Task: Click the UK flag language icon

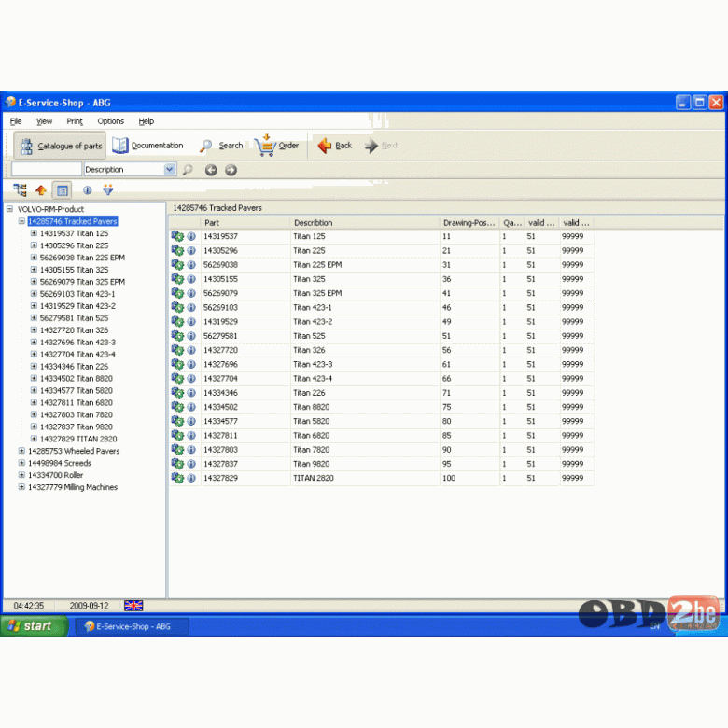Action: point(133,606)
